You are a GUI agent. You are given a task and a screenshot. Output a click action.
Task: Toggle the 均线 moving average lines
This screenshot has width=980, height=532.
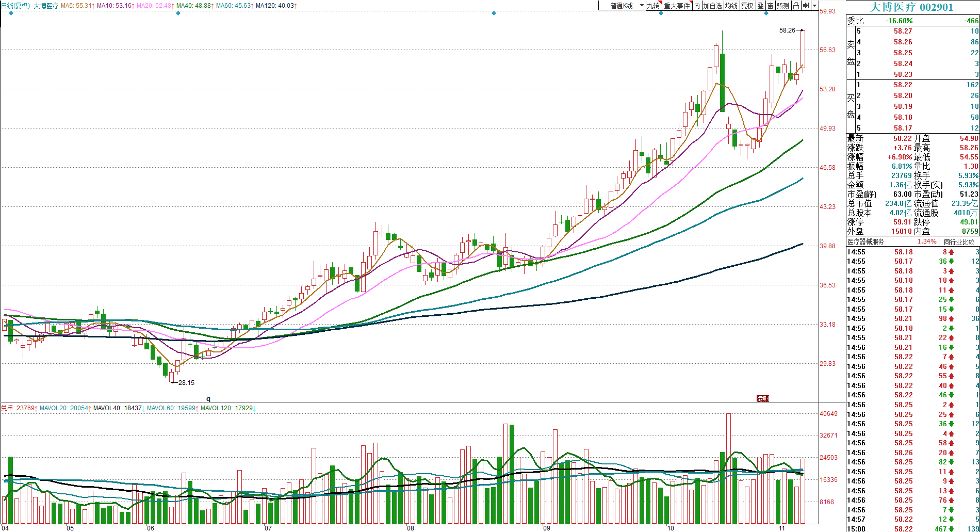(x=731, y=6)
